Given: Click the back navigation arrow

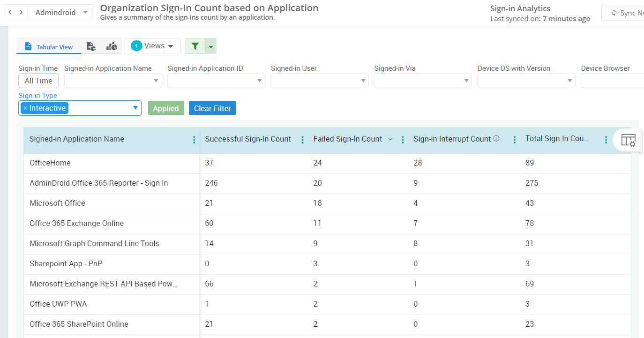Looking at the screenshot, I should 10,12.
